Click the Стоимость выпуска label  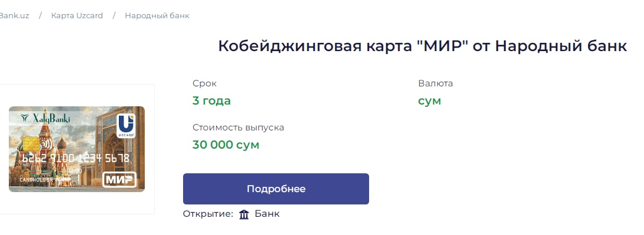[x=238, y=127]
